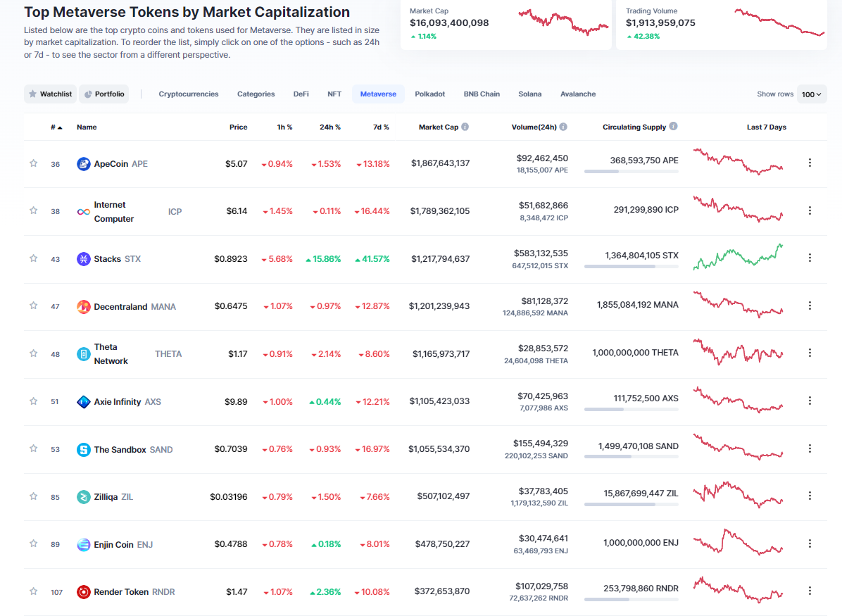
Task: Click the Zilliqa coin icon
Action: tap(84, 497)
